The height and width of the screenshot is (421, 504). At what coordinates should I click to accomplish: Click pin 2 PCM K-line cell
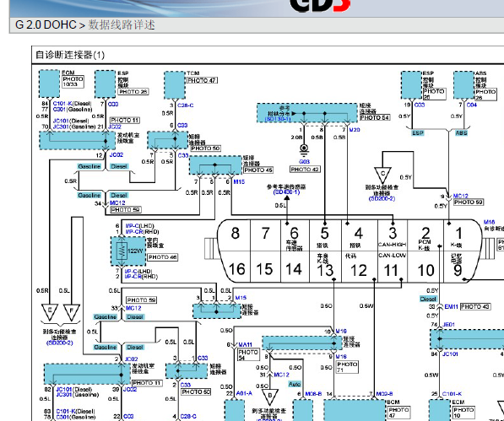point(425,235)
